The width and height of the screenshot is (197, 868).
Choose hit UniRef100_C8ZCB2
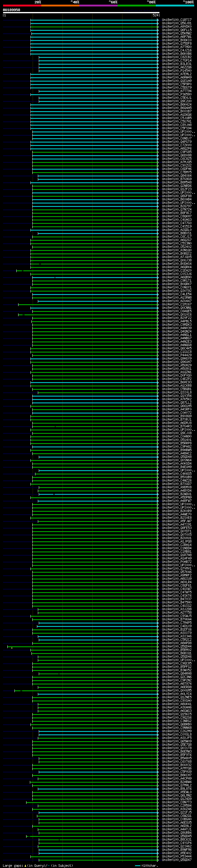click(x=177, y=57)
